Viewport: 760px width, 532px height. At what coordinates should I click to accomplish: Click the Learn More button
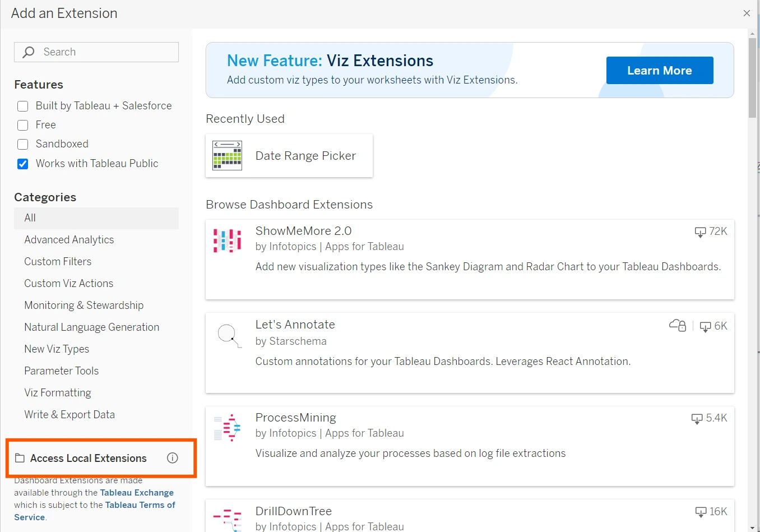coord(660,71)
